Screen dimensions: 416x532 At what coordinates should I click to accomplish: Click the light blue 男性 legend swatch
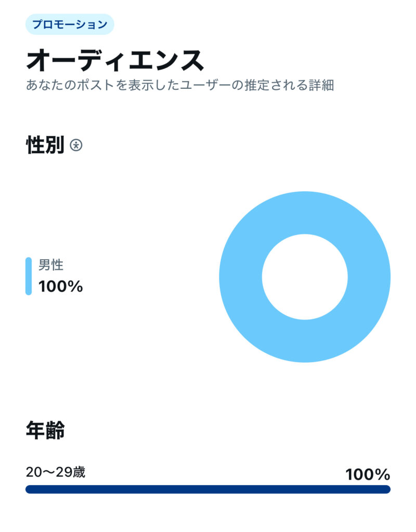pyautogui.click(x=29, y=276)
